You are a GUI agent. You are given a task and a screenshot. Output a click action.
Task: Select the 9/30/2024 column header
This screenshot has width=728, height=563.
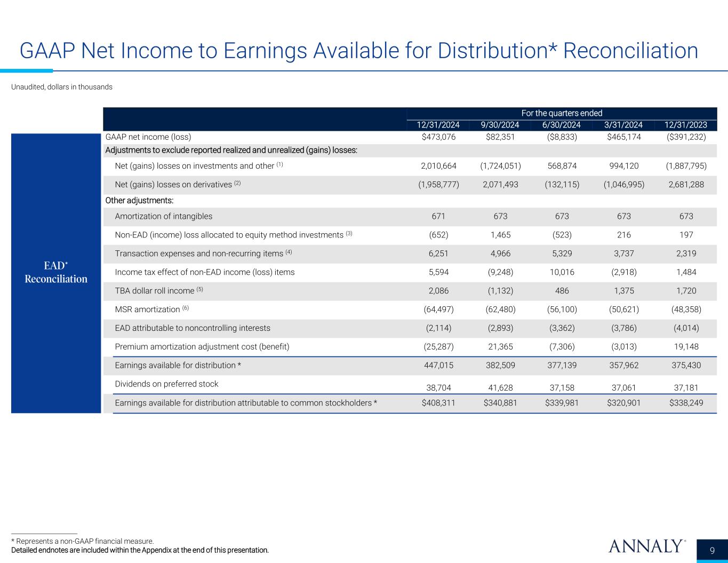tap(500, 125)
